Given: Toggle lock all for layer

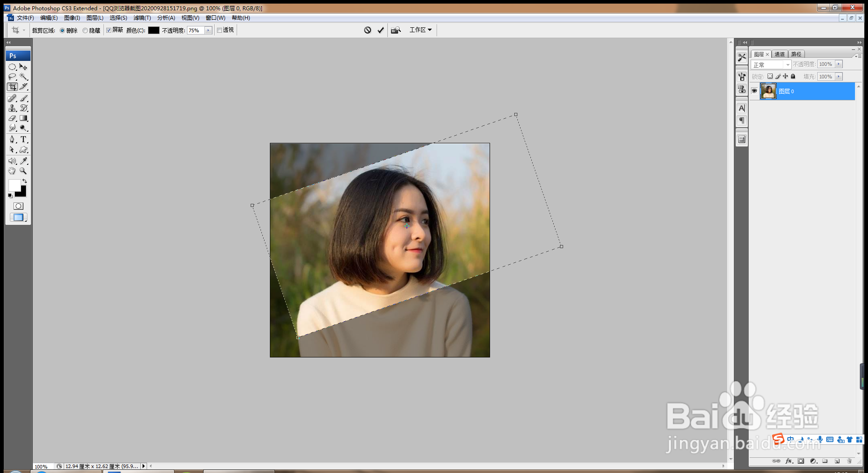Looking at the screenshot, I should pyautogui.click(x=793, y=76).
